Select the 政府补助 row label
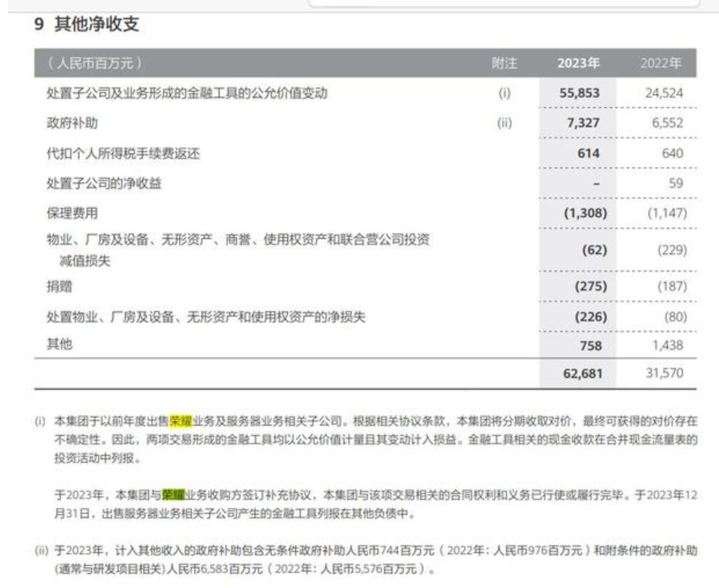This screenshot has height=588, width=719. [x=73, y=124]
